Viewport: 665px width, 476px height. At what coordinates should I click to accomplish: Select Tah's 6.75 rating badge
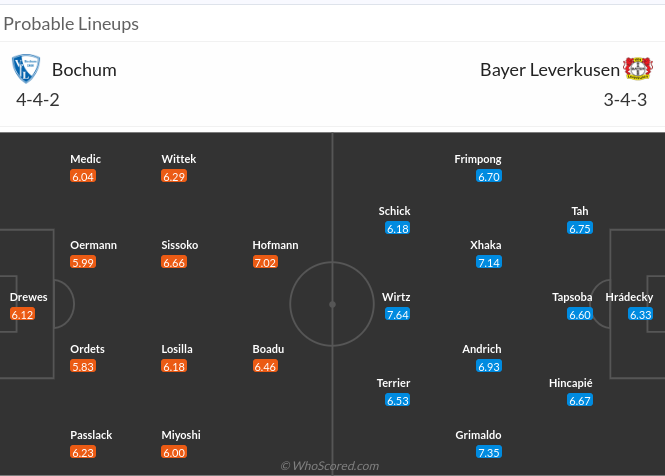pyautogui.click(x=580, y=228)
